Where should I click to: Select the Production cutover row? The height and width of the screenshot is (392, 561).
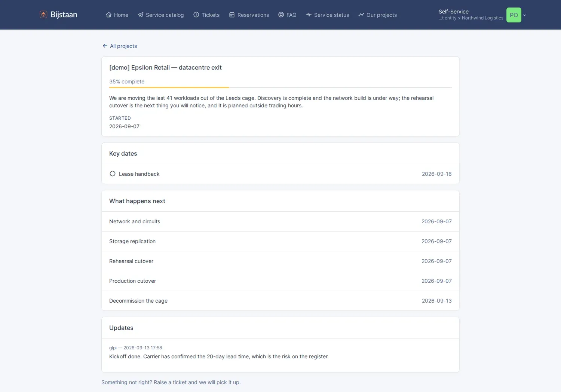280,281
